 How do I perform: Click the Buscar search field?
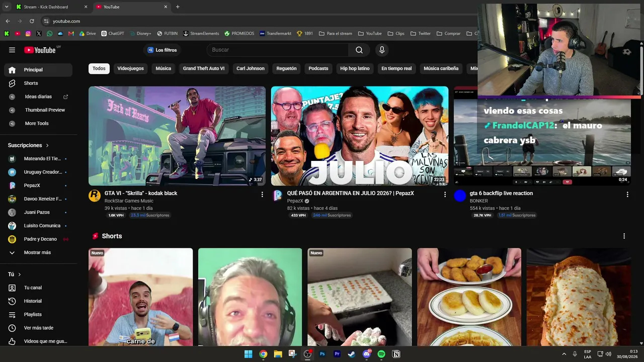[x=278, y=50]
